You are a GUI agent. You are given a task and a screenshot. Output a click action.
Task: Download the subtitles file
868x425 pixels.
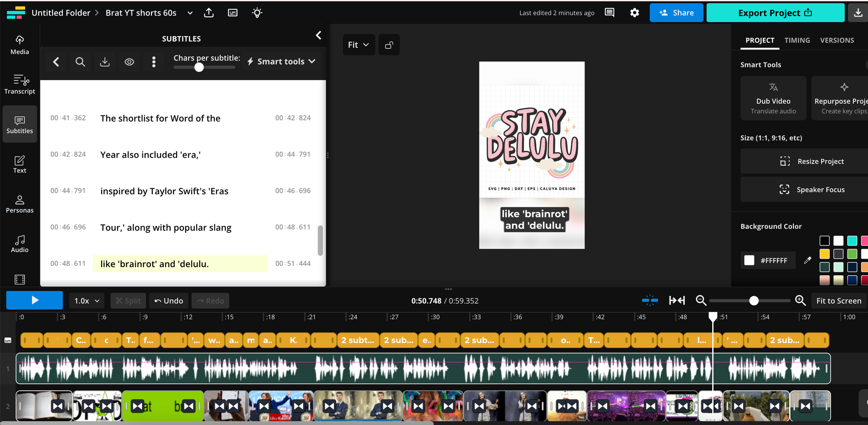(105, 62)
